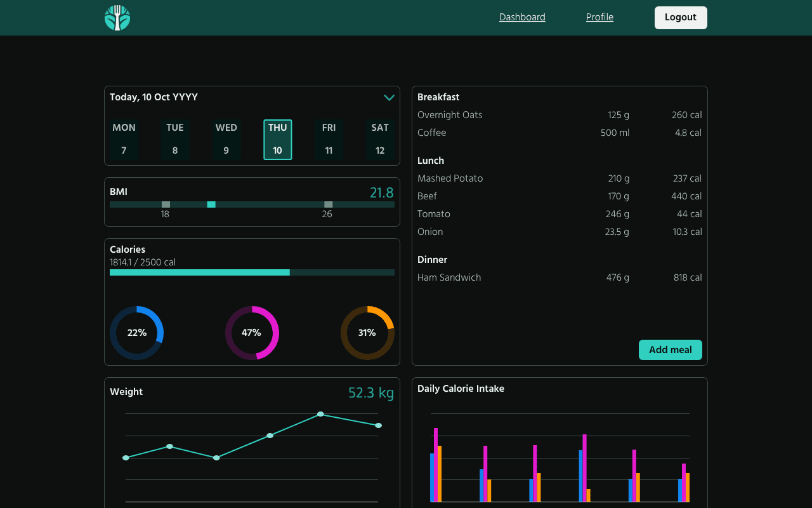812x508 pixels.
Task: Click the orange 31% donut chart
Action: [367, 333]
